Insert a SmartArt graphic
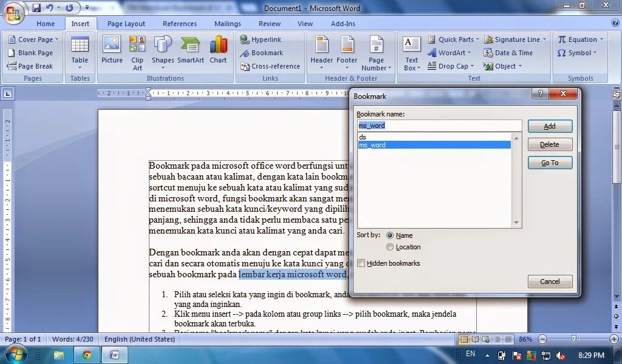 [x=190, y=50]
